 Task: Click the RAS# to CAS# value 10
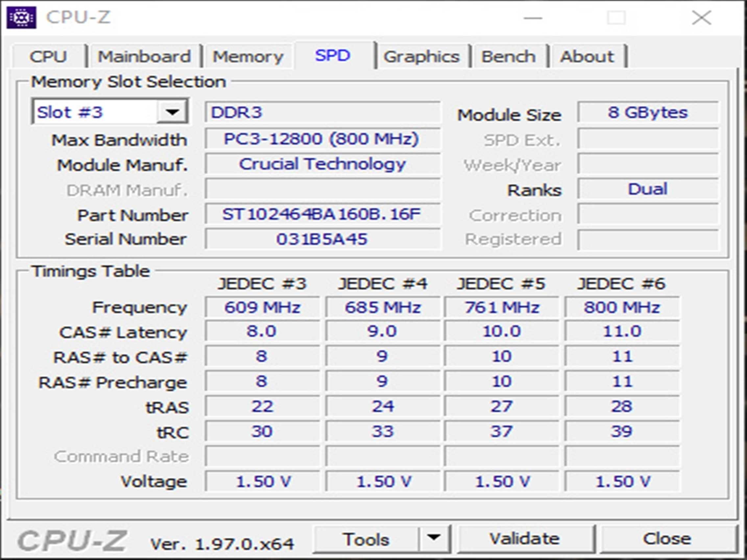pos(501,356)
